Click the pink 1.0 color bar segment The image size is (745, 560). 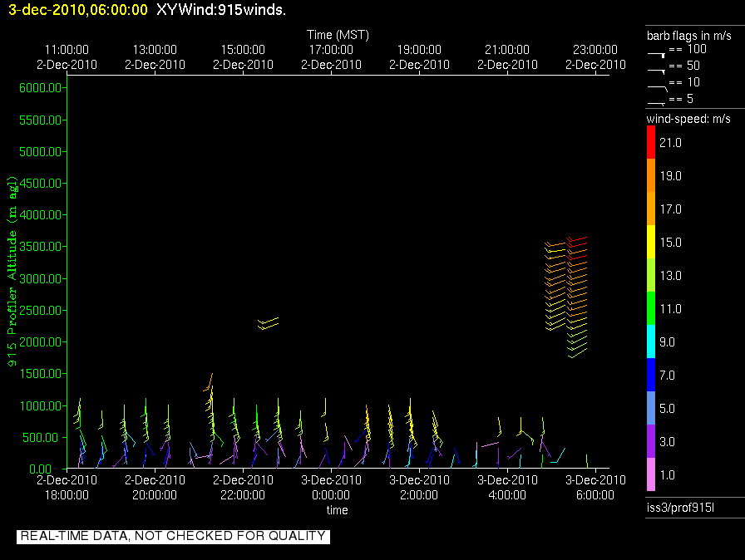[651, 474]
